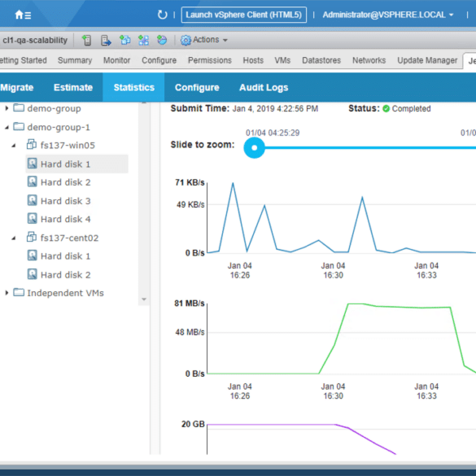Click the disk icon for Hard disk 3

33,200
